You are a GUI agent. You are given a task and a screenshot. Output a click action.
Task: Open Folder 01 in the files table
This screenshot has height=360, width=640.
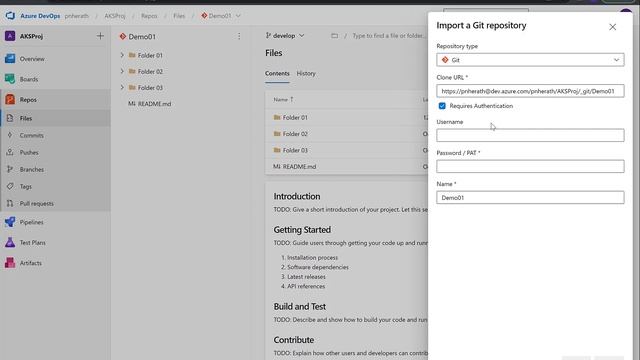pyautogui.click(x=295, y=118)
